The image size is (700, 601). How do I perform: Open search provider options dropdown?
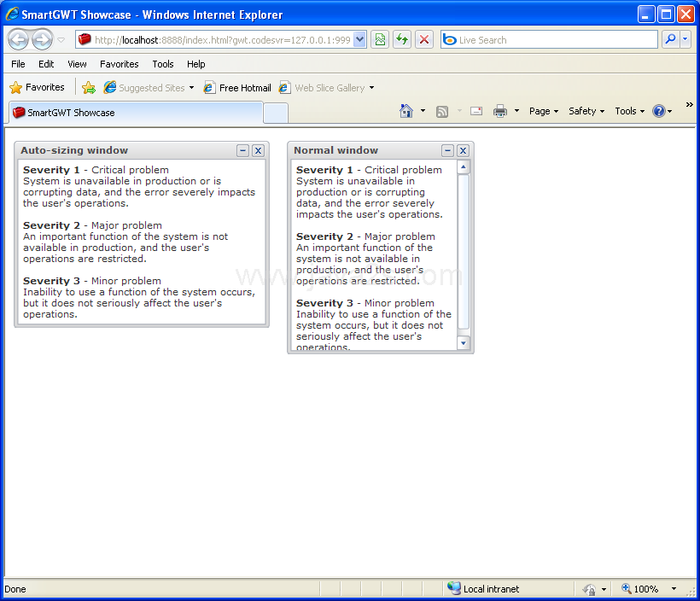(685, 40)
